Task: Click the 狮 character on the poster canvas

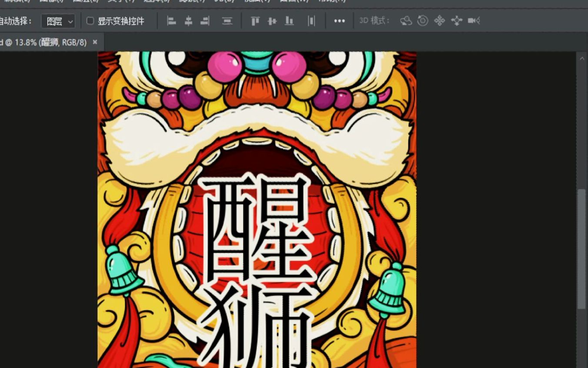Action: pyautogui.click(x=257, y=327)
